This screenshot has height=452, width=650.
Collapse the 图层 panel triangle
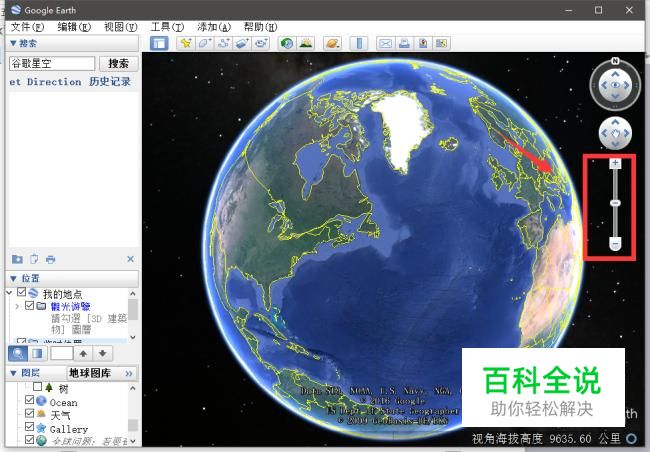click(13, 373)
